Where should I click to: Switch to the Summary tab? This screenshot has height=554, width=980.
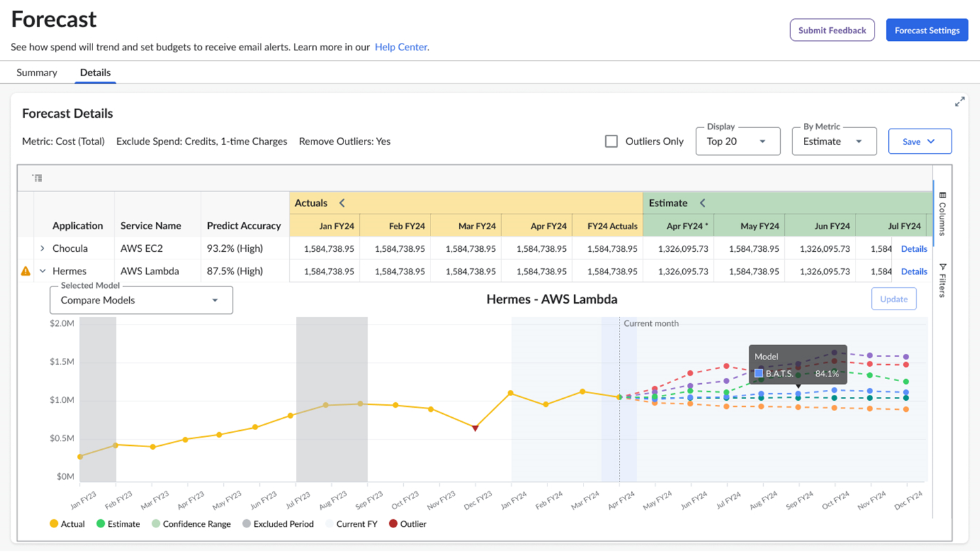(x=37, y=72)
